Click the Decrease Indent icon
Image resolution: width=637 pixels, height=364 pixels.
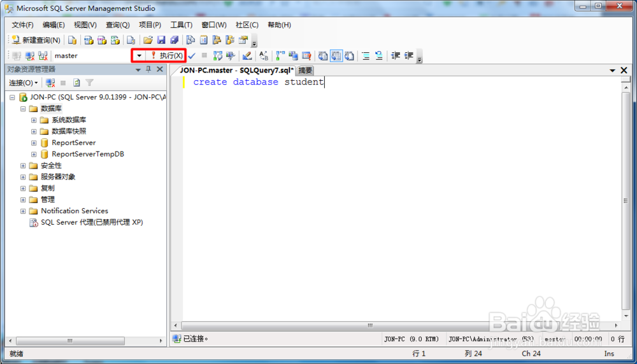(x=396, y=55)
